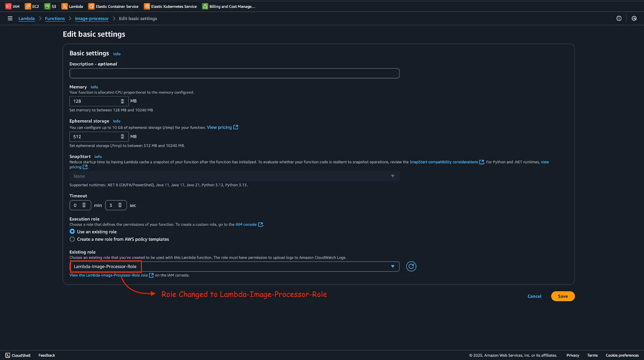Open CloudShell from the footer
Viewport: 644px width, 360px height.
pyautogui.click(x=18, y=355)
